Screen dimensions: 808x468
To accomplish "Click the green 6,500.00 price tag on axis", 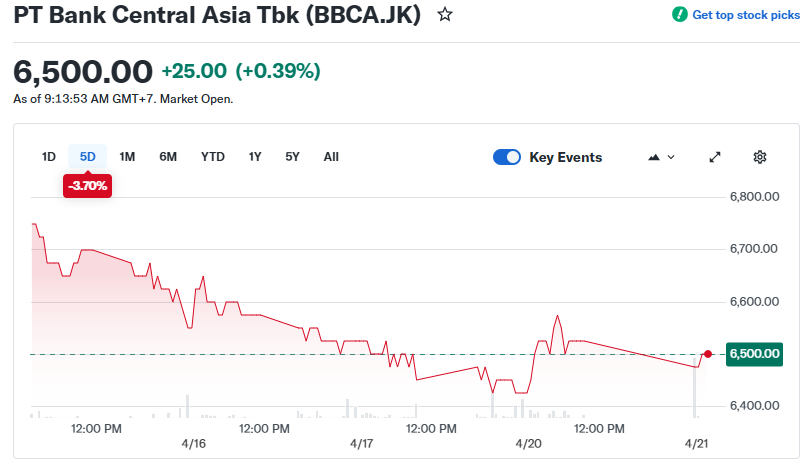I will [754, 354].
